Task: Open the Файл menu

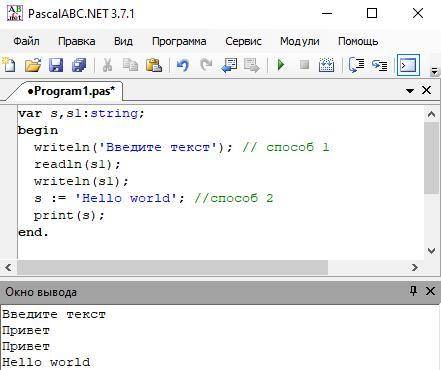Action: coord(26,41)
